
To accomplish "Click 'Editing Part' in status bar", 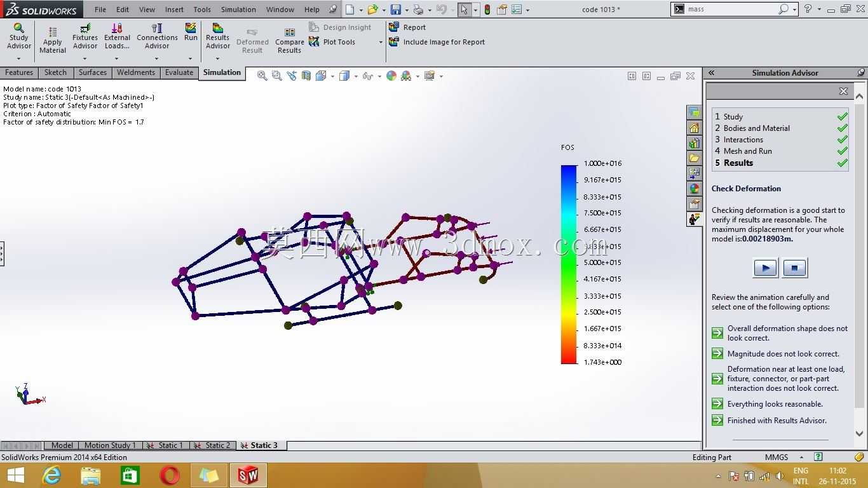I will (x=712, y=457).
